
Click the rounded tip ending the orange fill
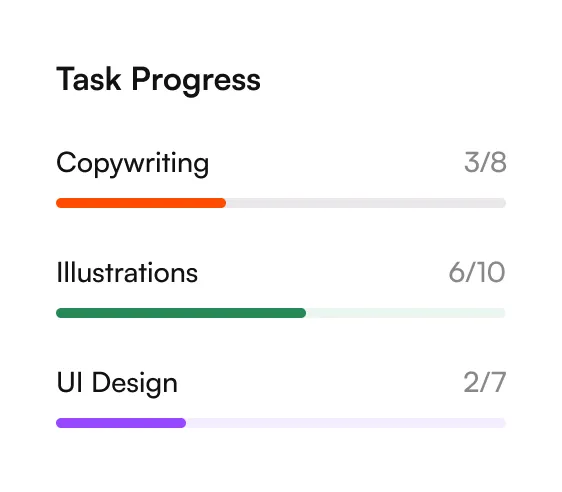click(x=222, y=203)
